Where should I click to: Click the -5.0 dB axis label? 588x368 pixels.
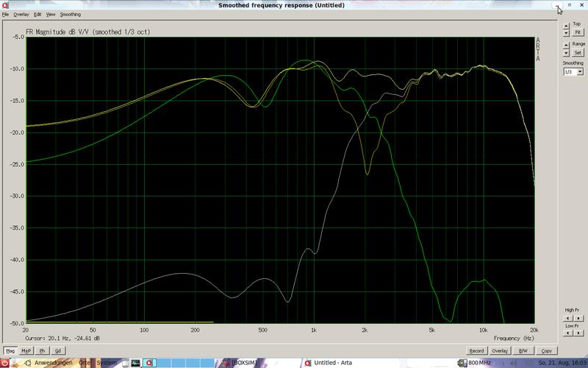click(x=18, y=38)
